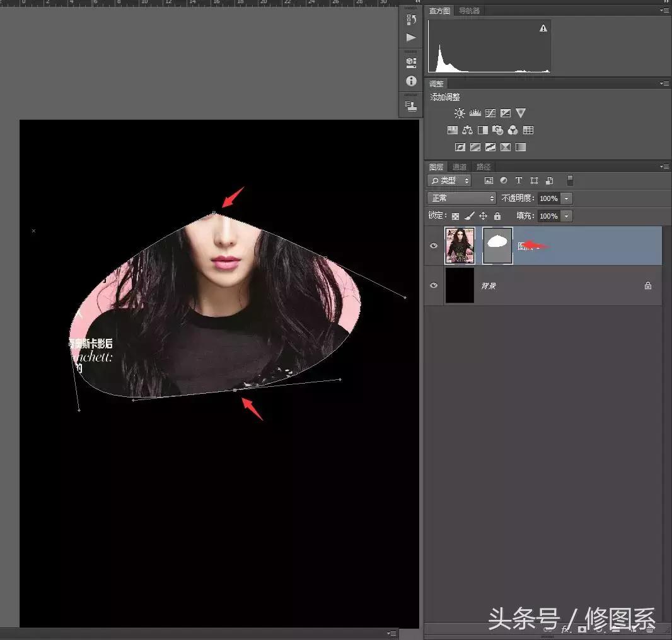Open the blend mode dropdown
Image resolution: width=672 pixels, height=640 pixels.
point(460,198)
